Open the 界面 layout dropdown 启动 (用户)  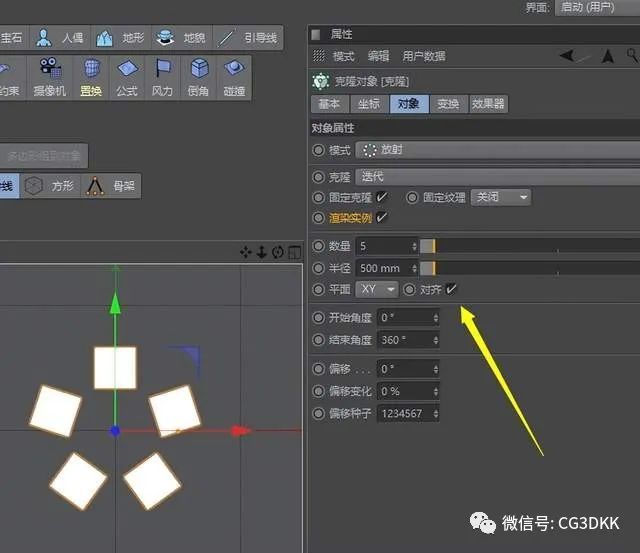[x=598, y=7]
